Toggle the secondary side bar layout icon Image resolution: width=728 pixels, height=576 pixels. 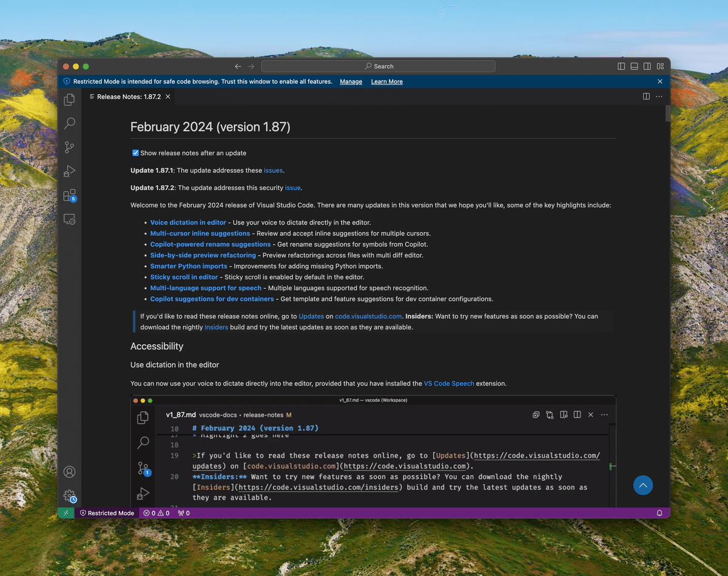click(647, 66)
